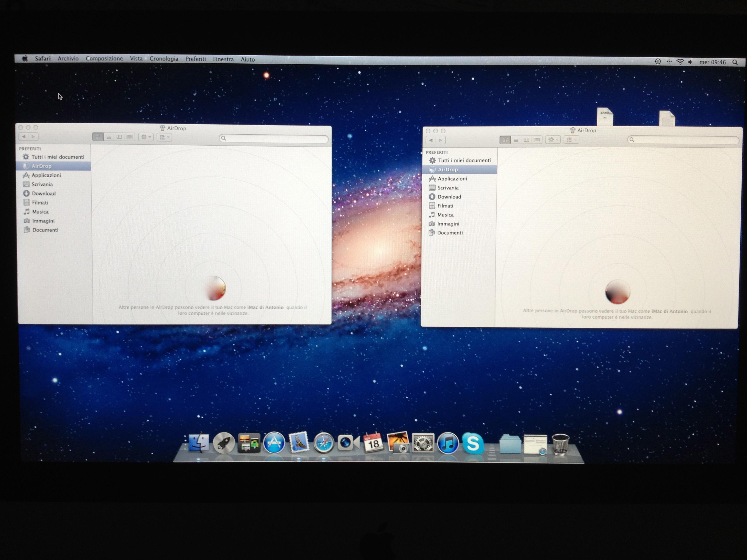Open iTunes in the Dock
747x560 pixels.
(x=448, y=443)
